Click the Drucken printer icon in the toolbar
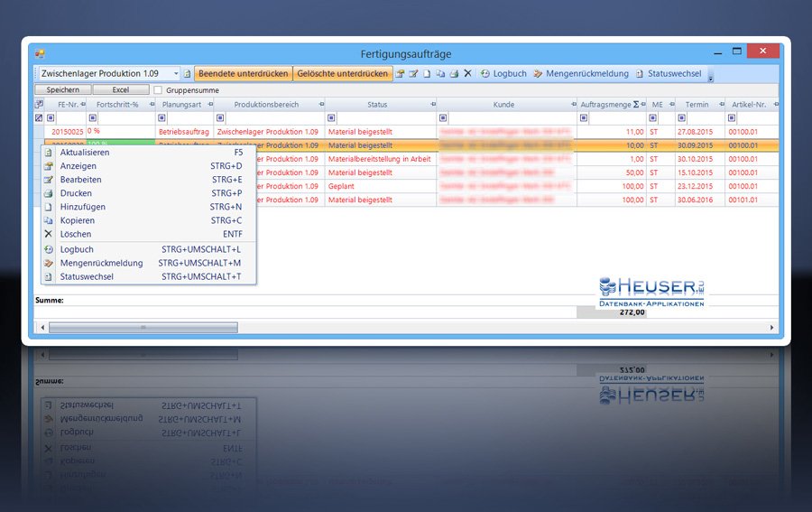The width and height of the screenshot is (812, 512). click(x=454, y=73)
